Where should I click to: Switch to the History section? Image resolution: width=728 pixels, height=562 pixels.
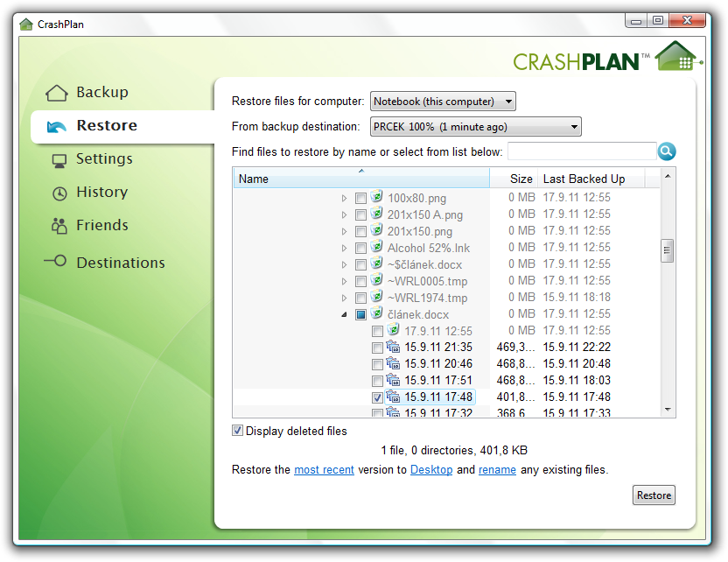[102, 192]
